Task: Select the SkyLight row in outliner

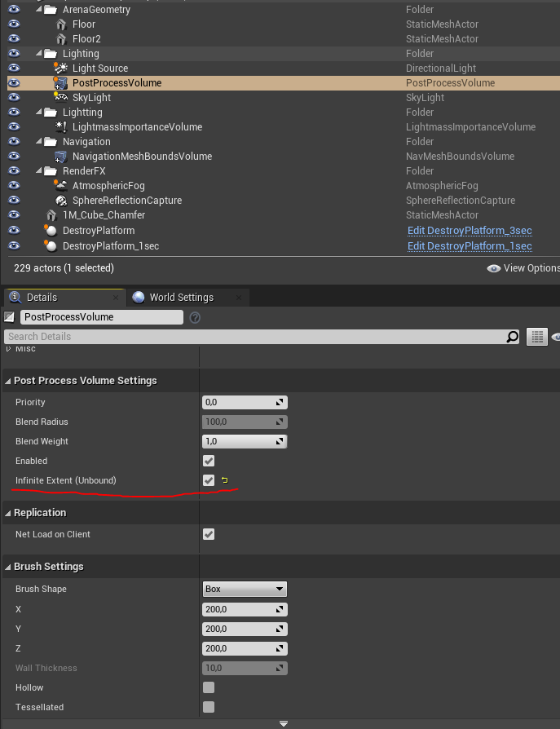Action: coord(284,98)
